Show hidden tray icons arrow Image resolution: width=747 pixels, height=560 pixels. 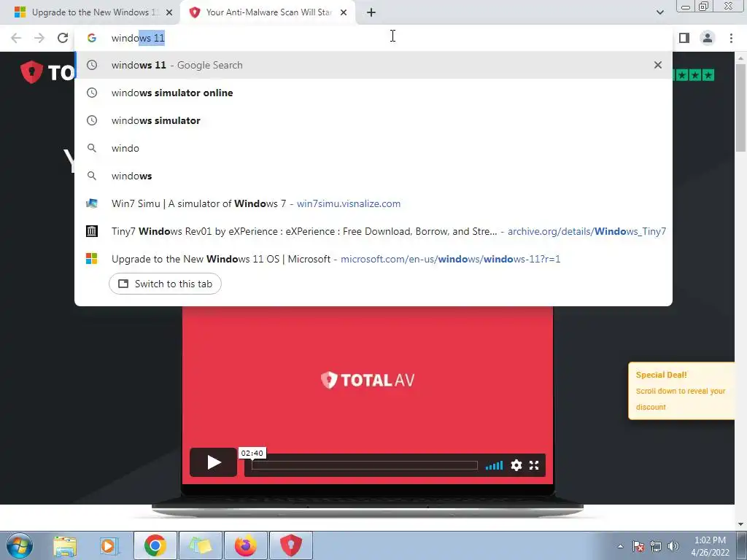coord(620,546)
